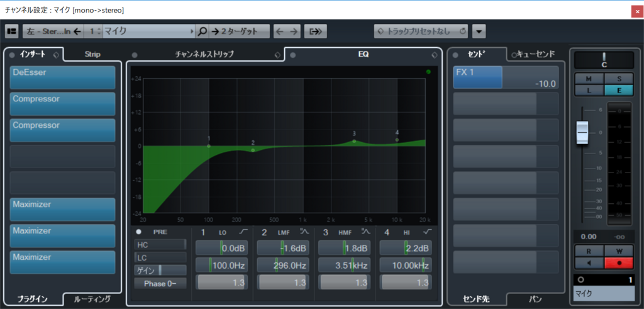Open the last Maximizer insert slot
This screenshot has height=309, width=644.
coord(62,262)
